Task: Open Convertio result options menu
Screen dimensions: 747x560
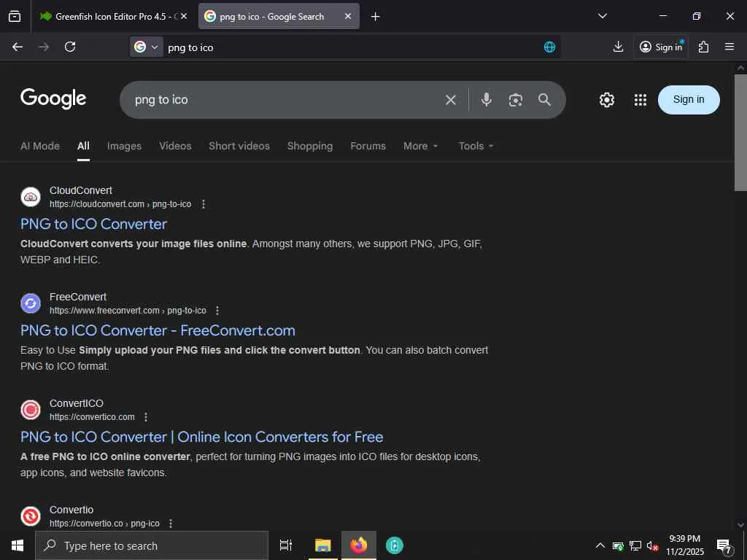Action: pyautogui.click(x=171, y=524)
